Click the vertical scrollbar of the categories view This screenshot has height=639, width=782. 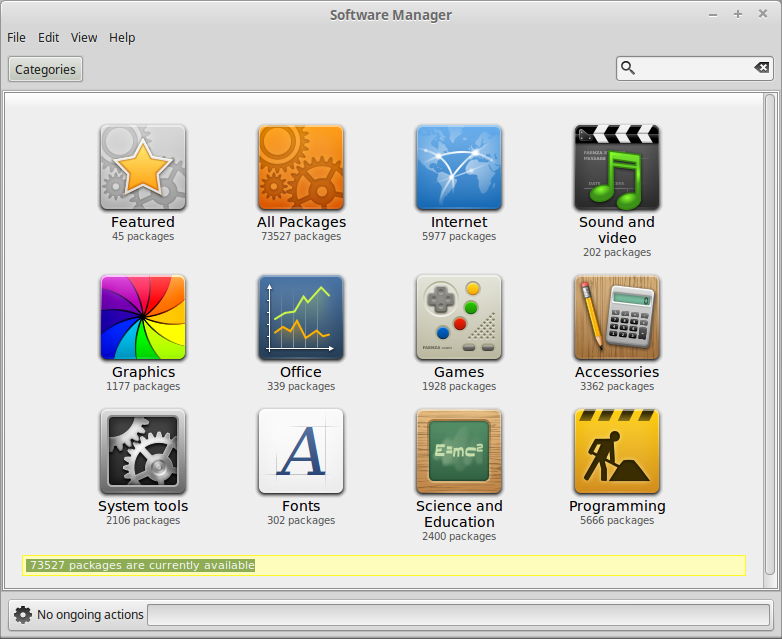[770, 334]
